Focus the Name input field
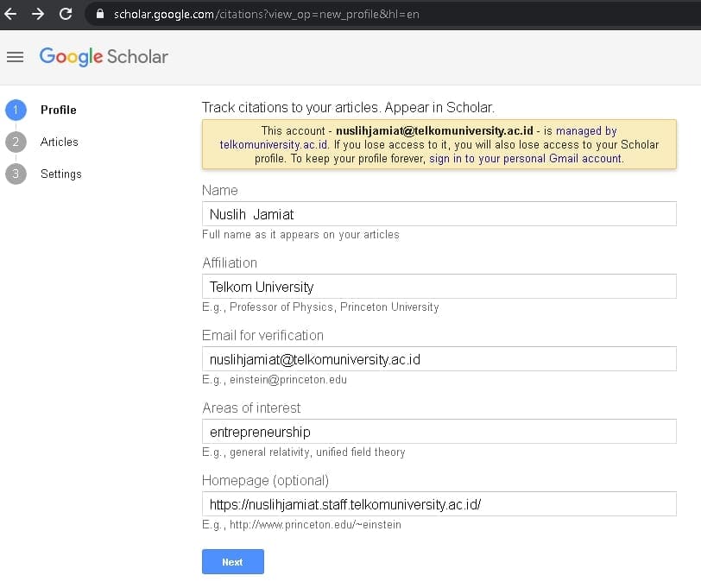Viewport: 701px width, 588px height. pyautogui.click(x=439, y=214)
